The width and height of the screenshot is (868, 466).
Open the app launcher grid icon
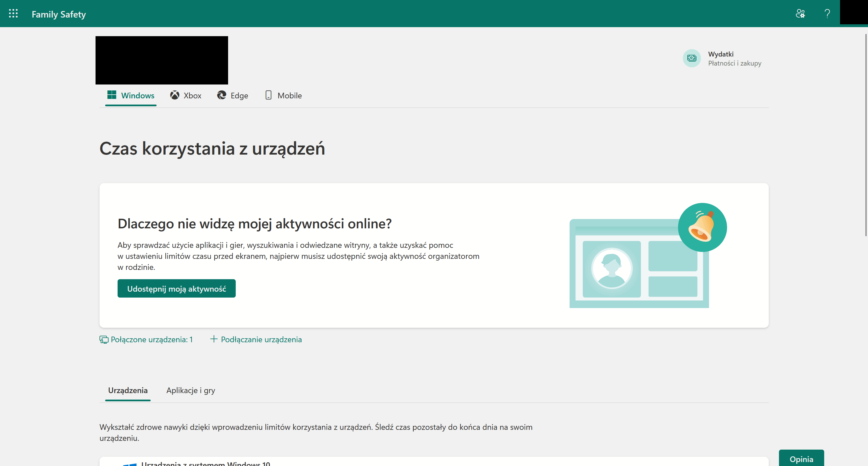click(x=13, y=14)
